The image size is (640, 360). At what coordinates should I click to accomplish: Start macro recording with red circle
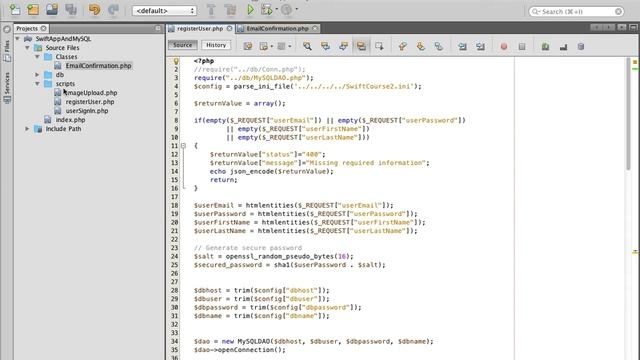(504, 47)
